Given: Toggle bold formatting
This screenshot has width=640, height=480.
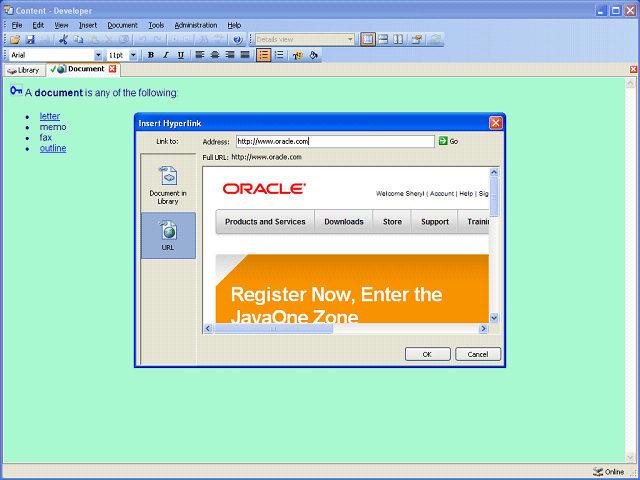Looking at the screenshot, I should click(151, 55).
